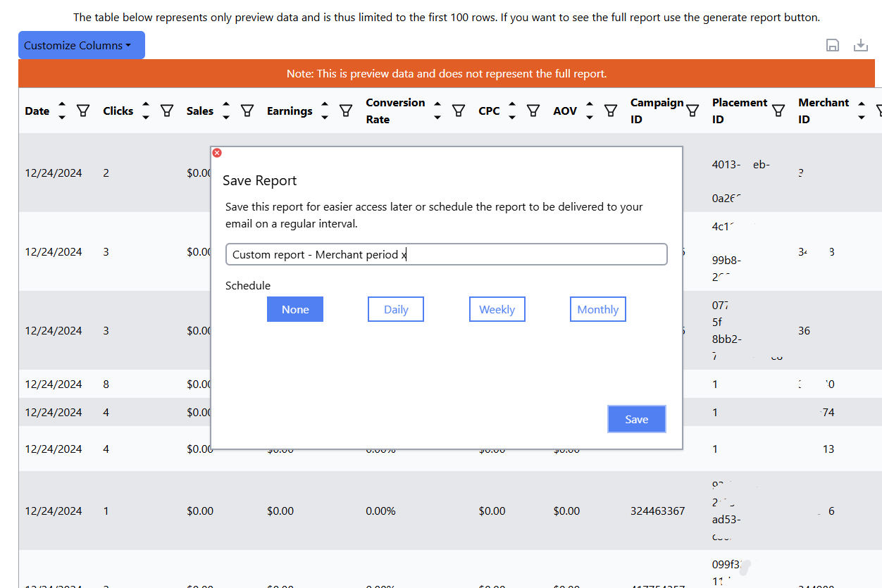Image resolution: width=882 pixels, height=588 pixels.
Task: Click date cell in the 1-click row
Action: click(54, 511)
